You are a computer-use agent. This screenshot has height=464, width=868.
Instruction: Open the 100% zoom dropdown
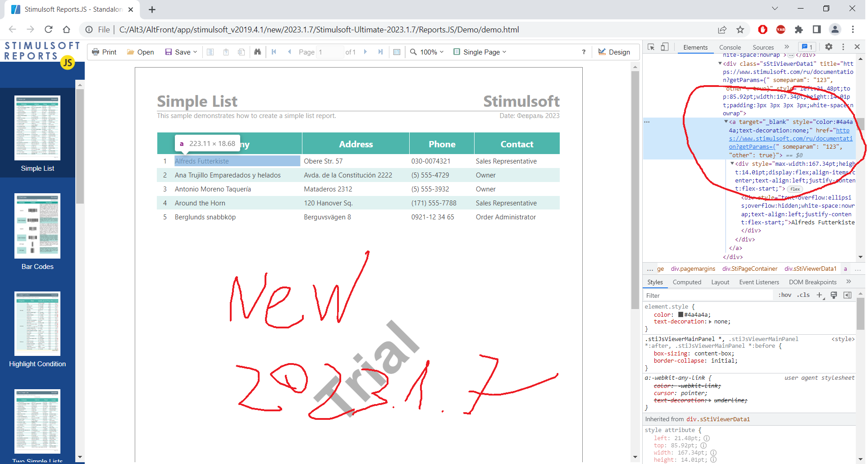click(x=427, y=52)
